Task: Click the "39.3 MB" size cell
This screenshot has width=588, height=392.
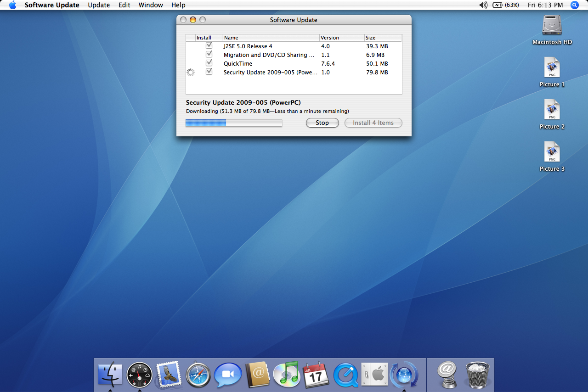Action: click(377, 46)
